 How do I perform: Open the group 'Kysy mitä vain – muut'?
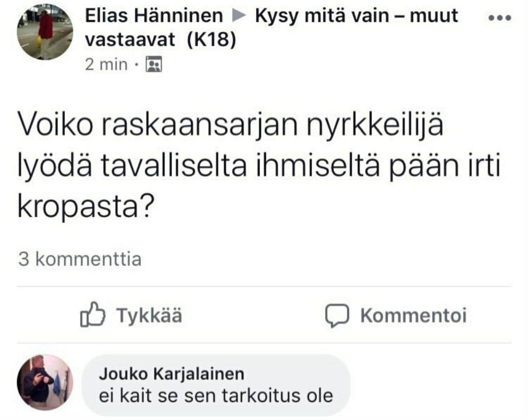click(357, 17)
